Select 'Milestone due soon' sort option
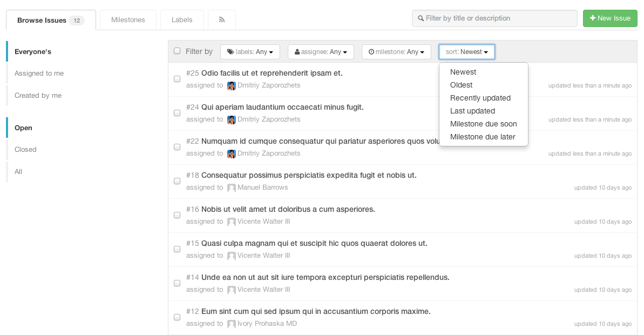Viewport: 644px width, 335px height. (484, 124)
